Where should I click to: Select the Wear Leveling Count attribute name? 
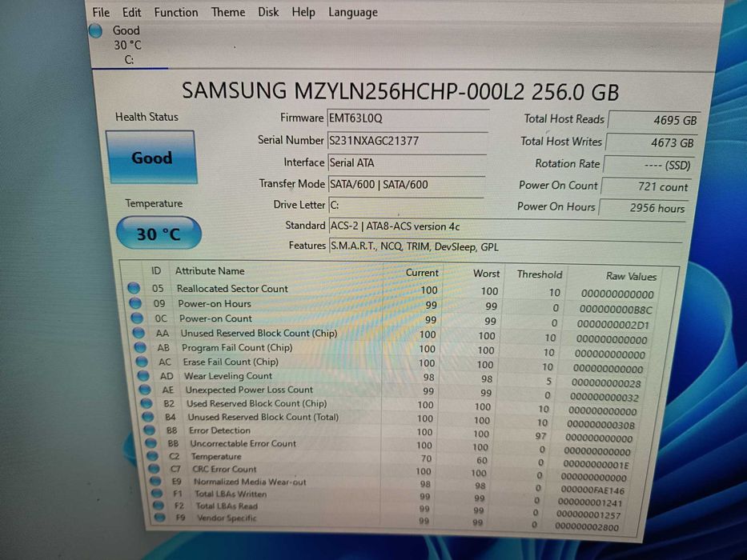(x=228, y=376)
